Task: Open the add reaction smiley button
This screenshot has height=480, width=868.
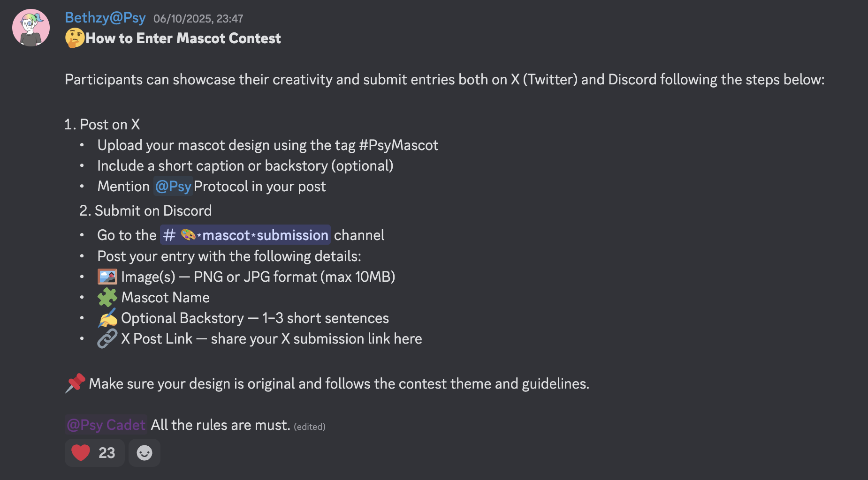Action: tap(145, 453)
